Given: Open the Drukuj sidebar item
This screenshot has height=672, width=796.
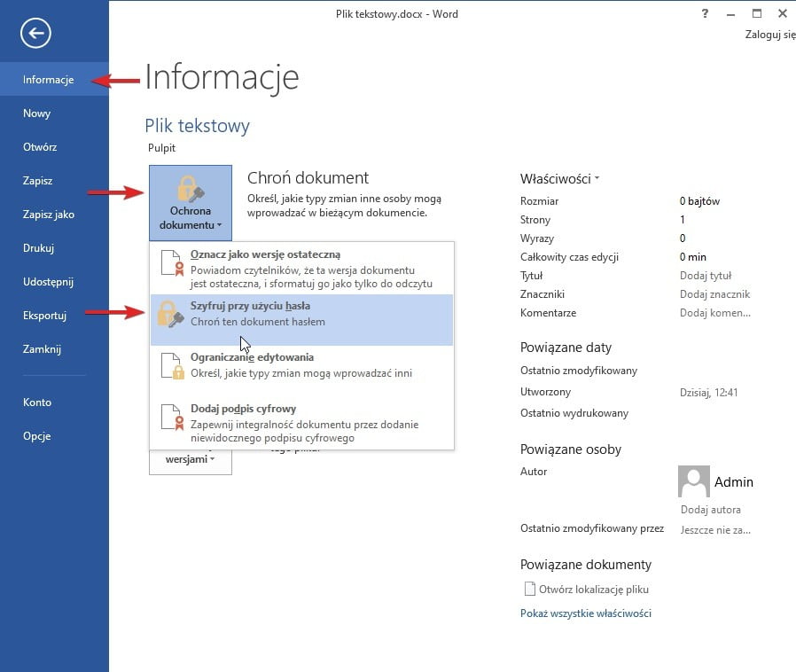Looking at the screenshot, I should point(39,248).
